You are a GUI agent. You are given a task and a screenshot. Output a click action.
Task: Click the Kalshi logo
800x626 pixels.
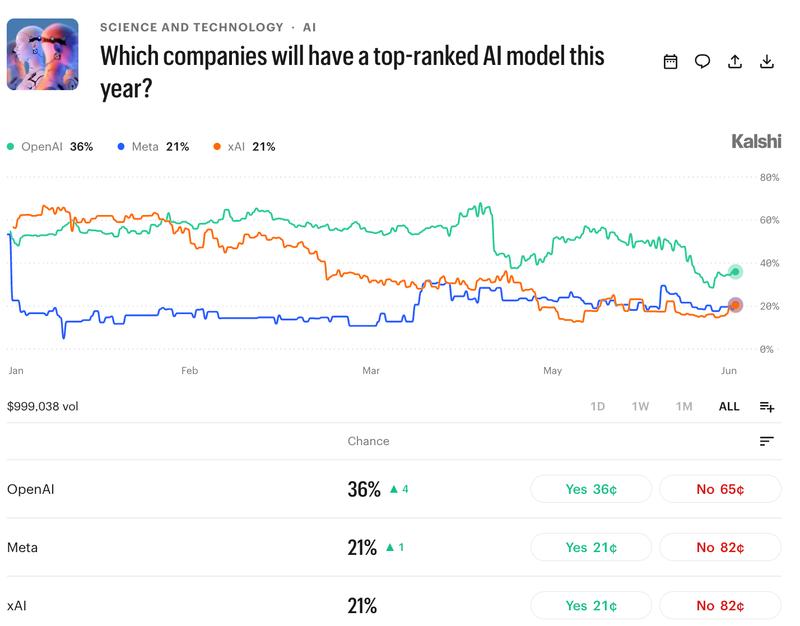[756, 141]
